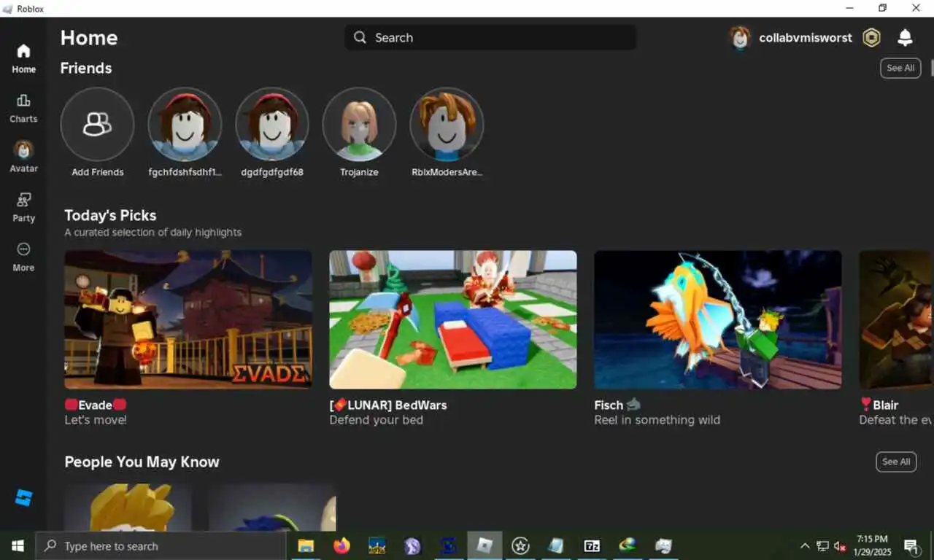Open the network tray icon

click(x=822, y=545)
